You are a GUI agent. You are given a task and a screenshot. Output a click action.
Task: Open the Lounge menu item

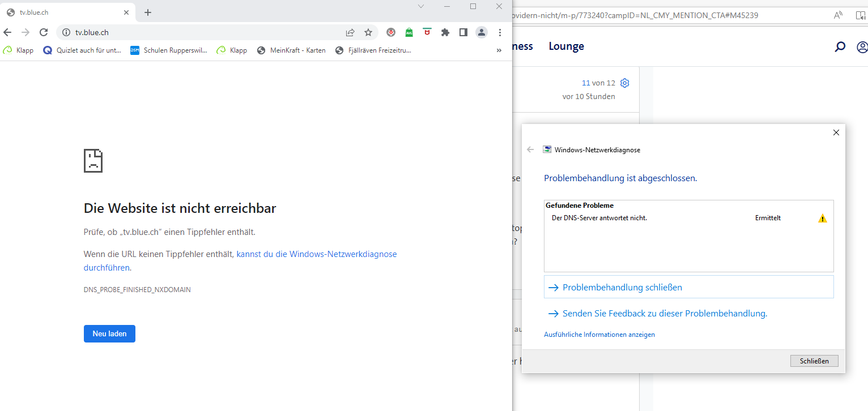[566, 46]
